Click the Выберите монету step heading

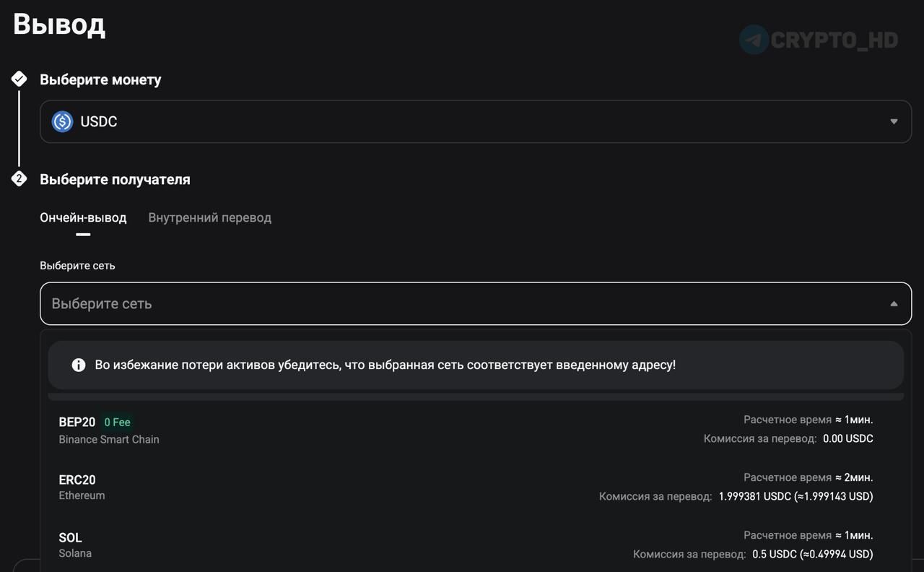coord(100,79)
